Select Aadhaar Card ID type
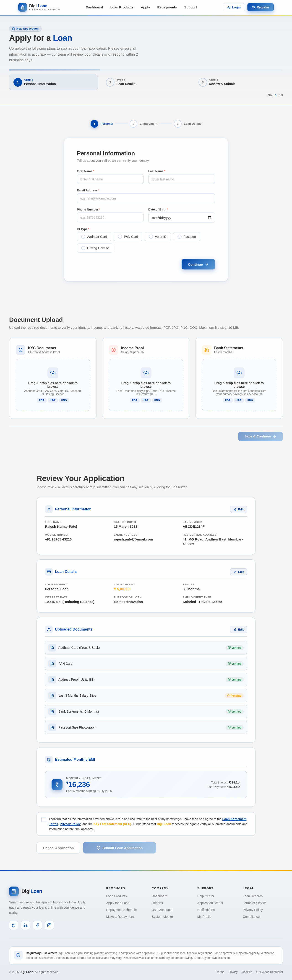Viewport: 292px width, 980px height. [94, 237]
